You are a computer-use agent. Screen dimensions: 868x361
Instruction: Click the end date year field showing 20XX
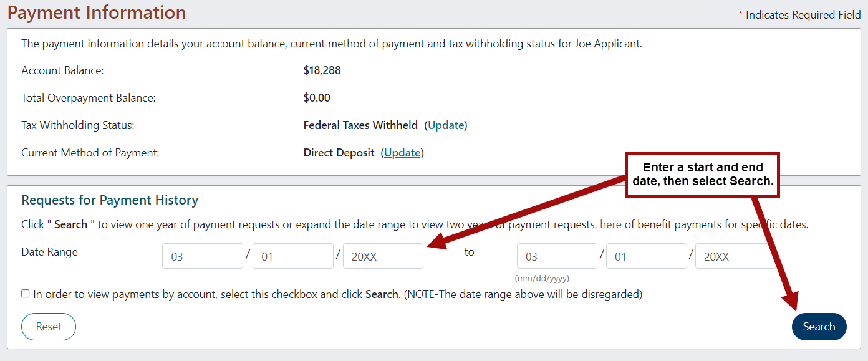point(736,256)
